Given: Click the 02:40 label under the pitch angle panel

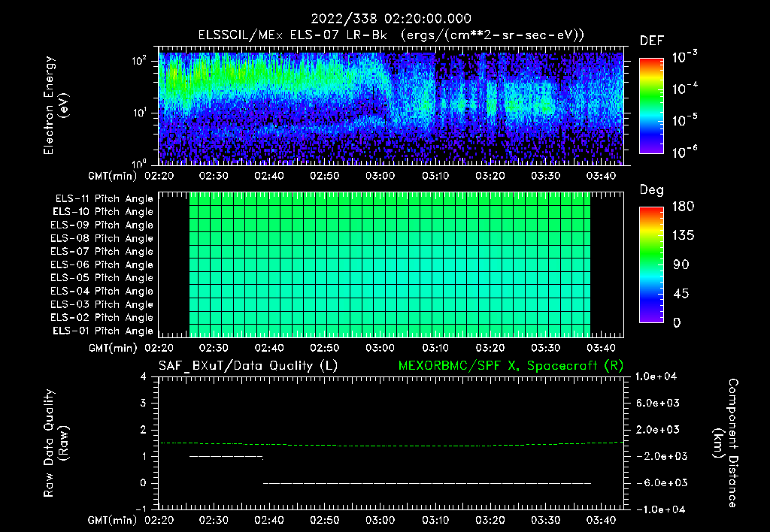Looking at the screenshot, I should click(269, 348).
